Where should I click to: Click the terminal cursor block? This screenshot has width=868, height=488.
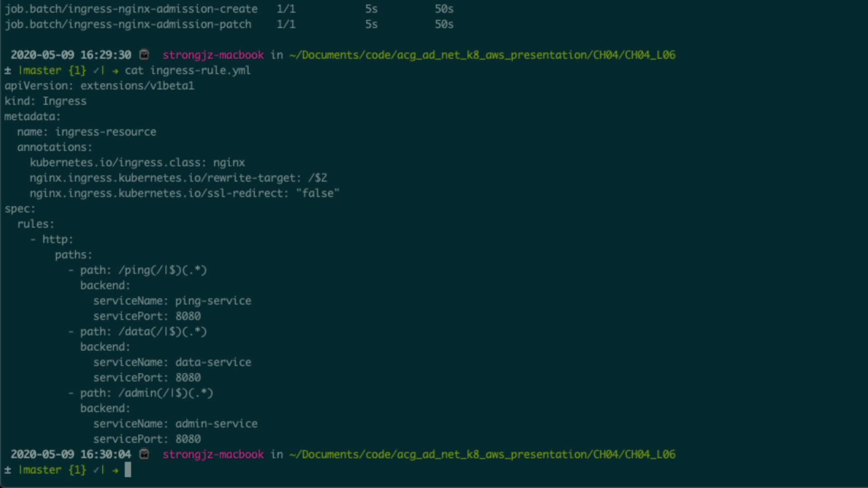click(x=128, y=470)
